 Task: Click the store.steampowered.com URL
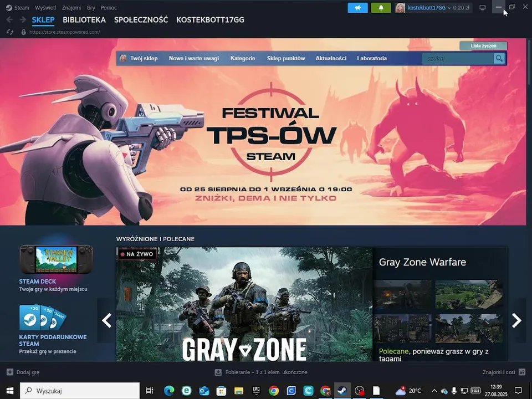[x=64, y=32]
